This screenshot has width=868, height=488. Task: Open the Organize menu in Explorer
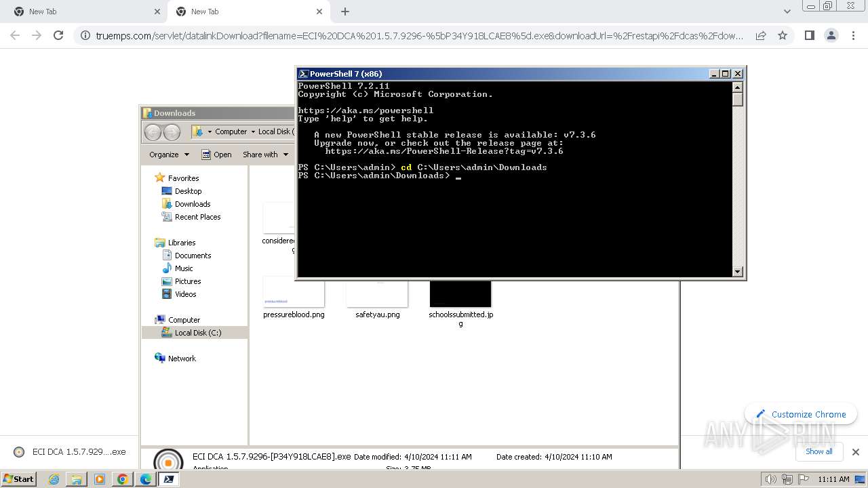coord(169,155)
